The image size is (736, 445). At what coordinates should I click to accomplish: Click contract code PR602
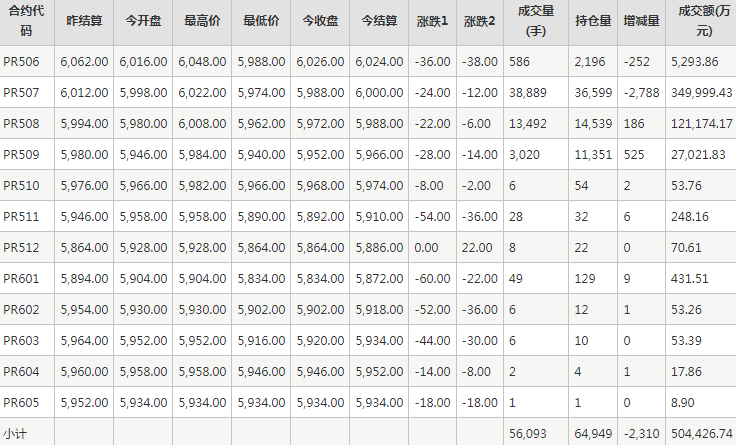click(21, 309)
